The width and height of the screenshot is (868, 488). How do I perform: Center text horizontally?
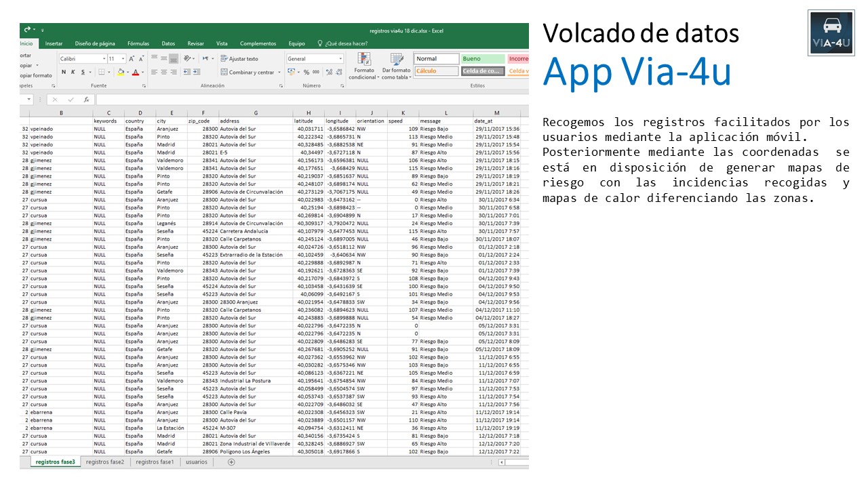pos(164,73)
